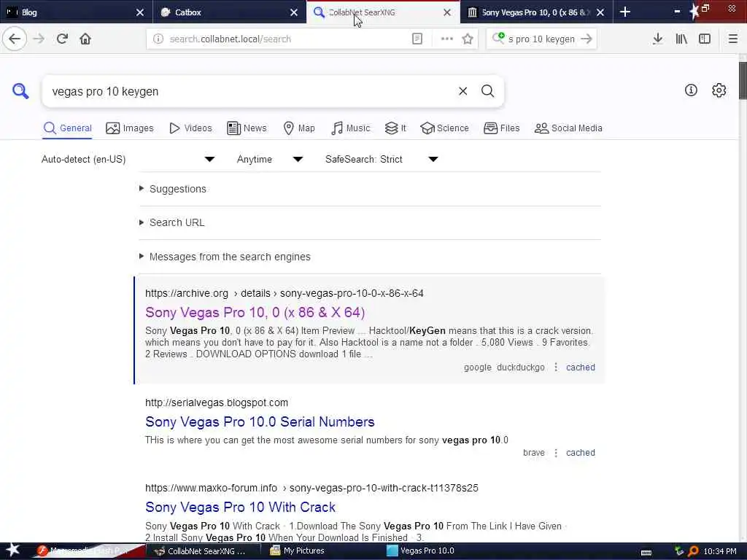Click the browser Forward arrow button
Screen dimensions: 747x560
[x=39, y=39]
